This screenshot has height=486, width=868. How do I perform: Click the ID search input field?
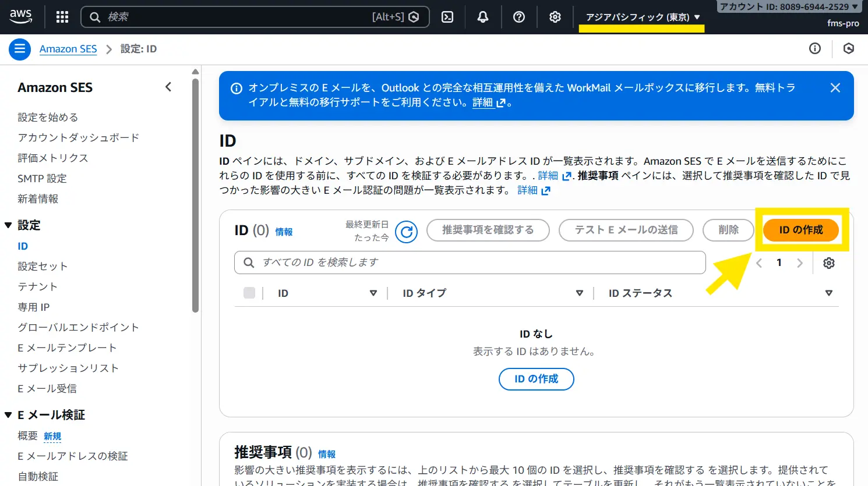(x=470, y=262)
